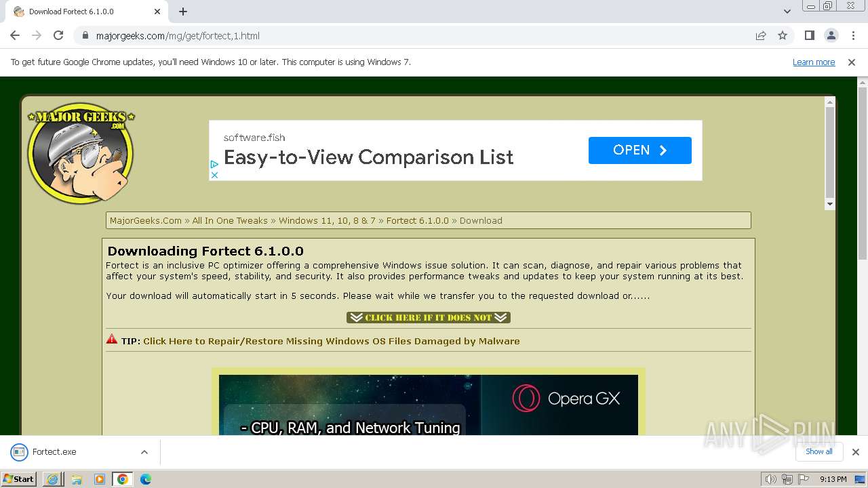Viewport: 868px width, 488px height.
Task: Open the Windows Start menu
Action: click(19, 479)
